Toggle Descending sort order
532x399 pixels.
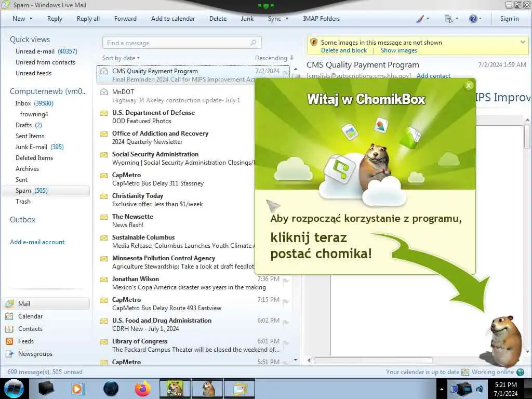click(274, 58)
